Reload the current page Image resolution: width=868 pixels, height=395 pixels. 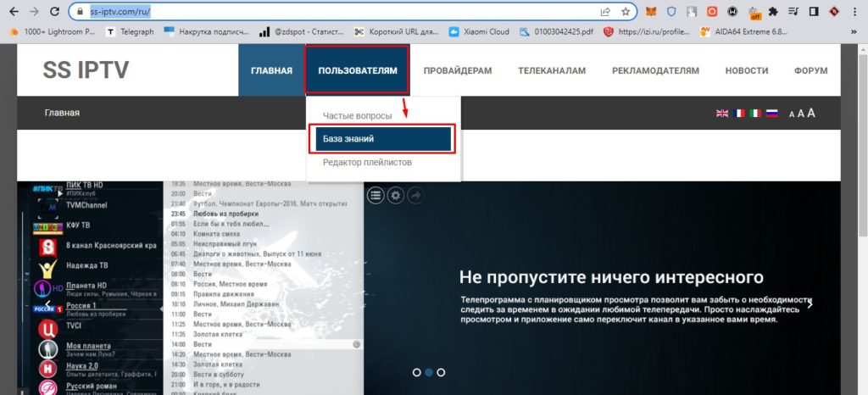[54, 11]
